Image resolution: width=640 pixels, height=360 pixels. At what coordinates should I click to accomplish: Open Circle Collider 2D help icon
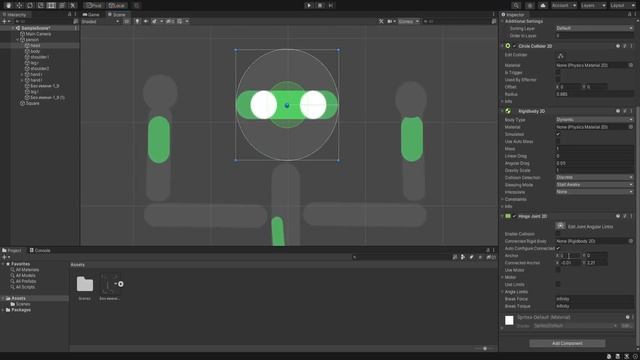click(x=618, y=46)
